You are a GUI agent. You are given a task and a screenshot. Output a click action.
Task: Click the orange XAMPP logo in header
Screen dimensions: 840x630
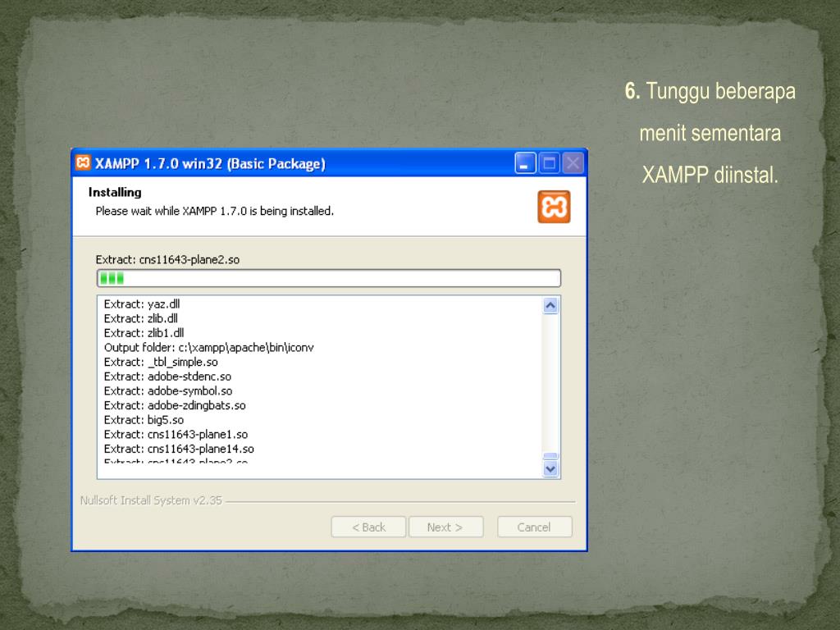554,206
